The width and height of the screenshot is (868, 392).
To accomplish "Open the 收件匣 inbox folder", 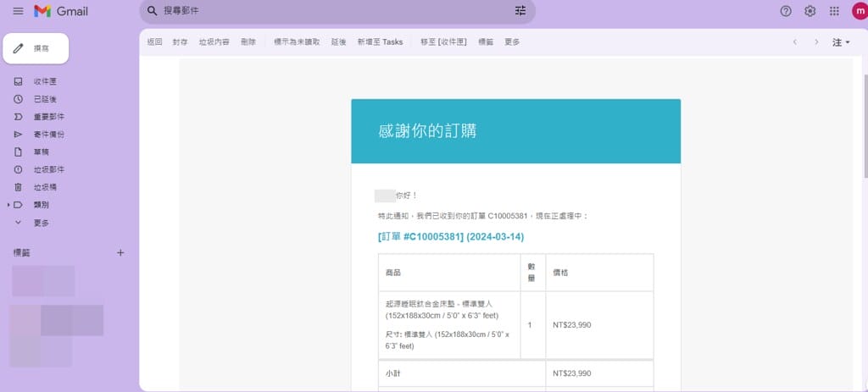I will [x=45, y=81].
